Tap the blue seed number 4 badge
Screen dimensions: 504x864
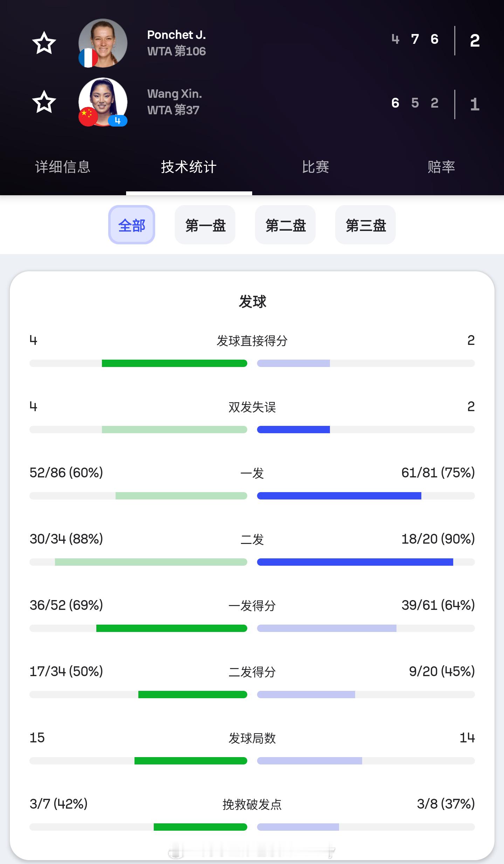click(x=118, y=121)
